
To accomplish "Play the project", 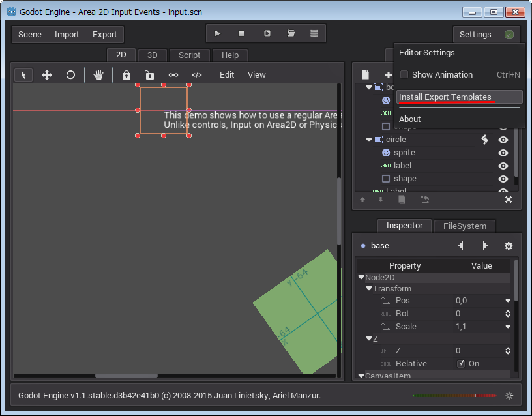I will (218, 33).
